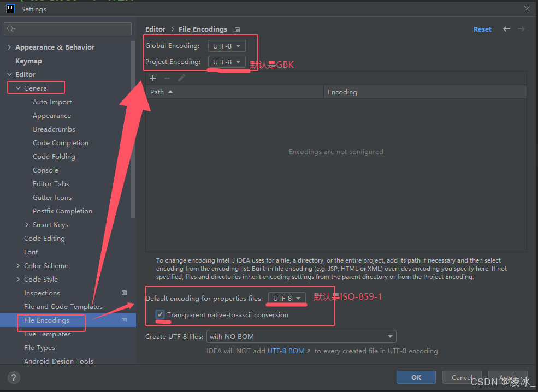Expand Smart Keys node
The height and width of the screenshot is (392, 538).
[x=27, y=224]
